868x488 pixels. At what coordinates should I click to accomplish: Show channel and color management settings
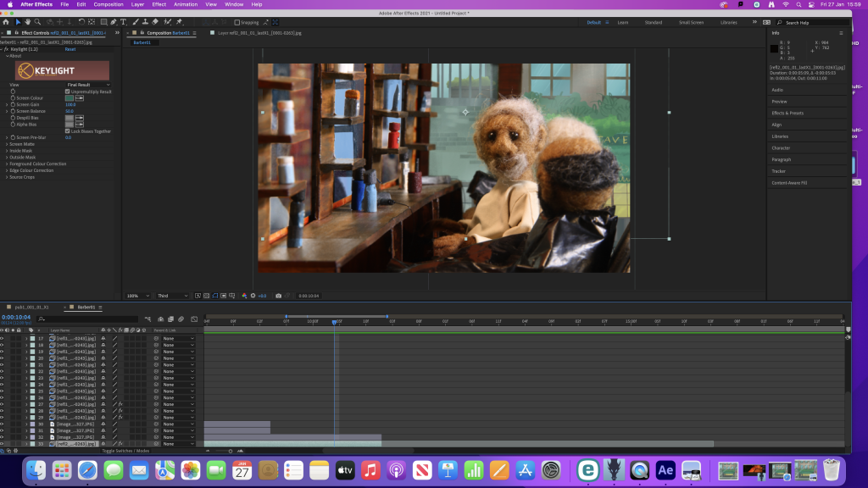click(x=244, y=296)
